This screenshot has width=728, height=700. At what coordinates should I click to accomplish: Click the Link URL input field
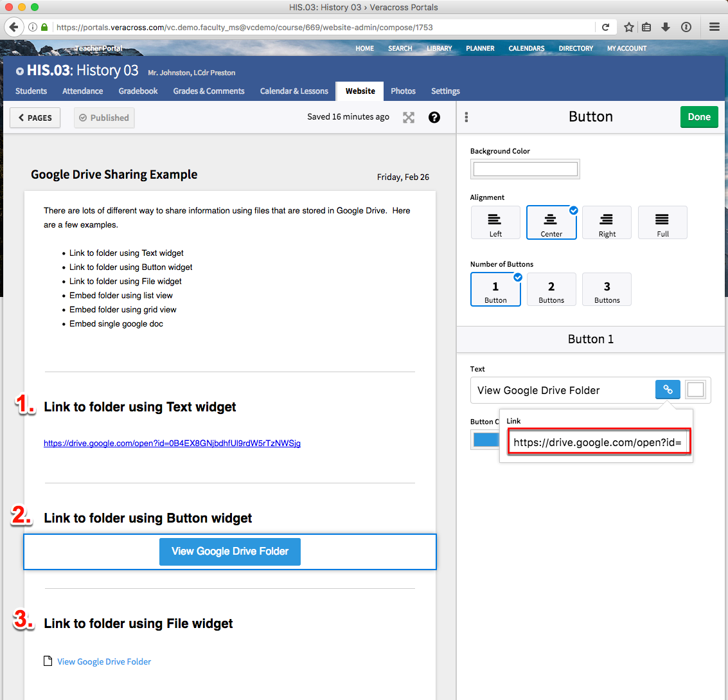point(598,442)
